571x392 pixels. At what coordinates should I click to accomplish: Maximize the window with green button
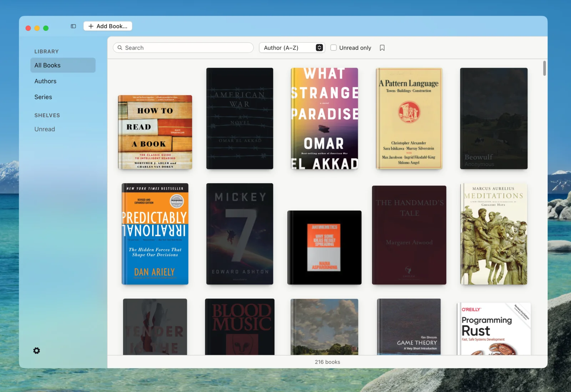click(46, 28)
